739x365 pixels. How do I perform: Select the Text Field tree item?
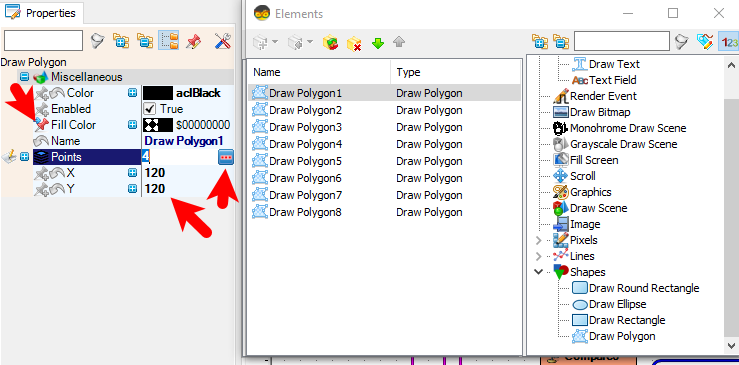(x=613, y=80)
